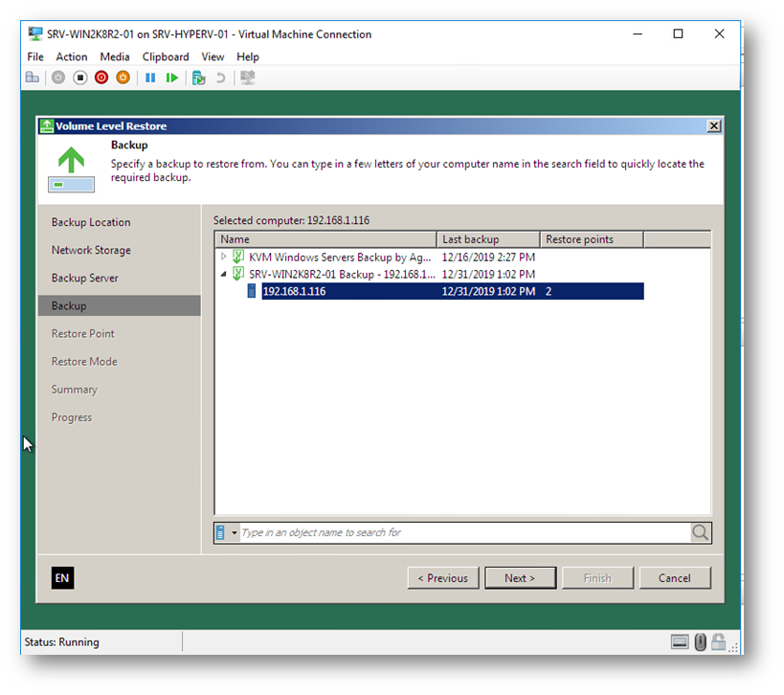784x695 pixels.
Task: Click the Revert checkpoint icon
Action: tap(220, 78)
